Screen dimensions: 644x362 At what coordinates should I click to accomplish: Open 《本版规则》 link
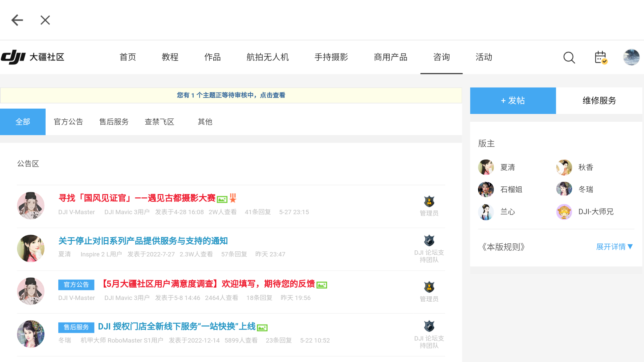(503, 247)
